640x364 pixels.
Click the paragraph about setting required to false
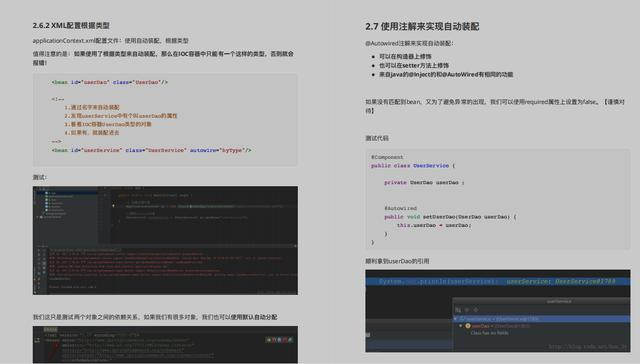tap(495, 106)
